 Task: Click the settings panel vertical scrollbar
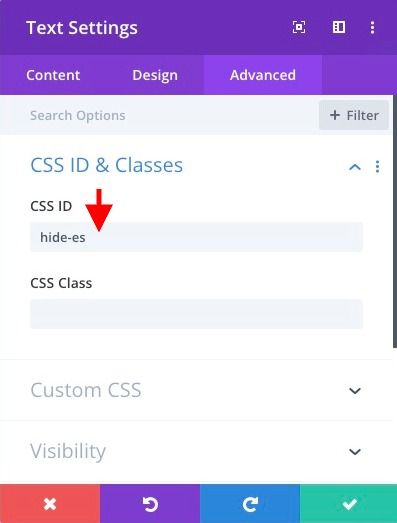[395, 222]
